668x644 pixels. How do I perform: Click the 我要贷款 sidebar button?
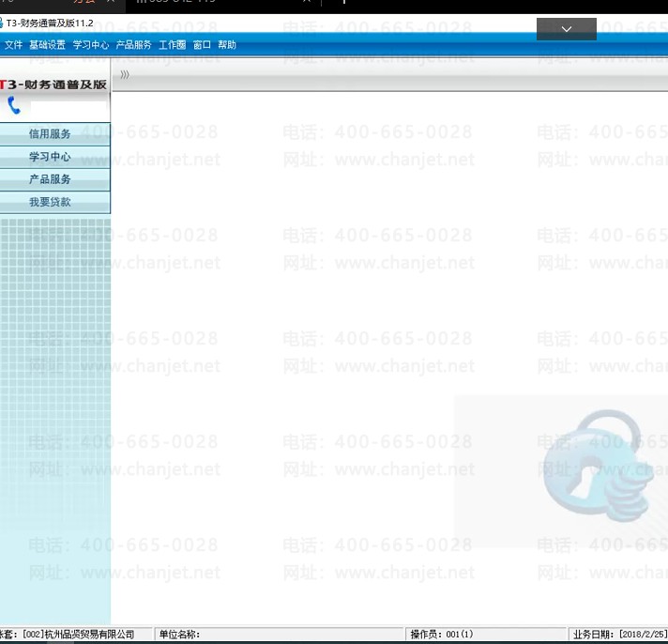(x=54, y=202)
